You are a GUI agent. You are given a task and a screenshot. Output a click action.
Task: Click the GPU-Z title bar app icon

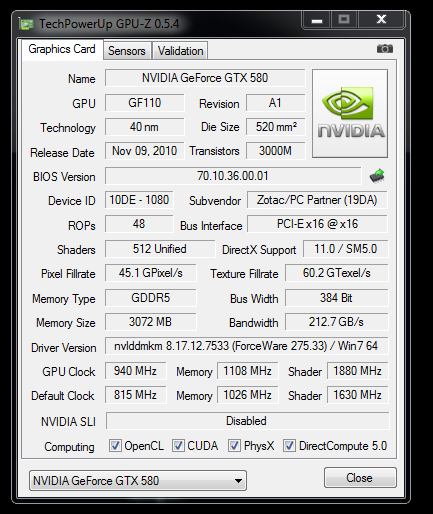coord(27,24)
